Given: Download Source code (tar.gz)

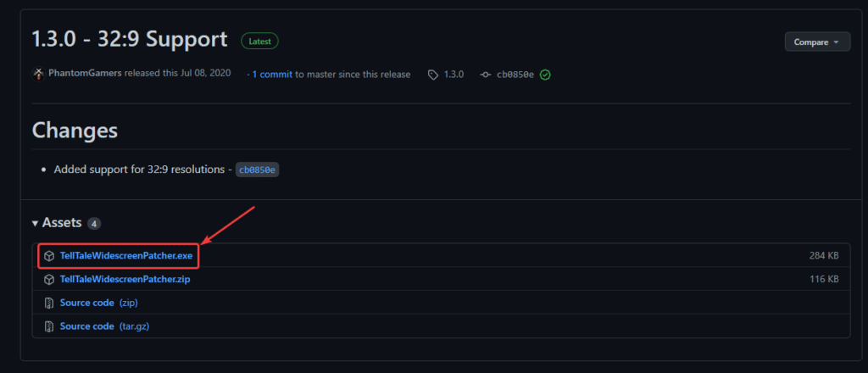Looking at the screenshot, I should tap(104, 326).
